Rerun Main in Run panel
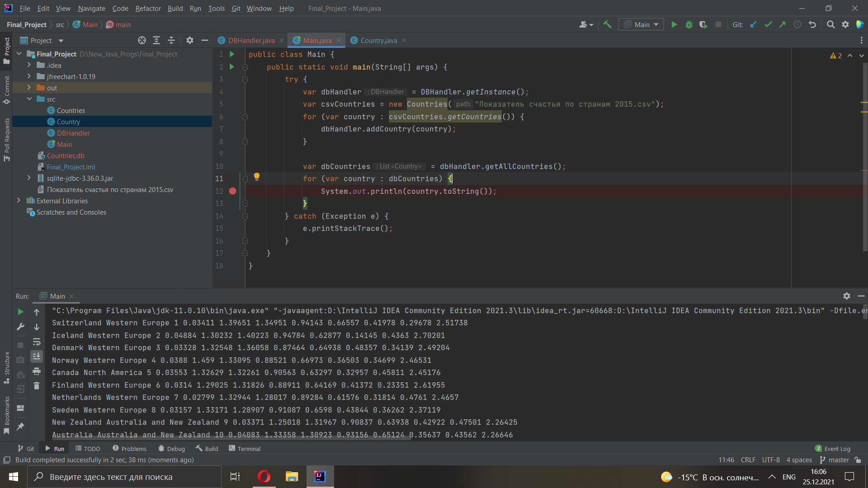The width and height of the screenshot is (868, 488). pyautogui.click(x=20, y=312)
